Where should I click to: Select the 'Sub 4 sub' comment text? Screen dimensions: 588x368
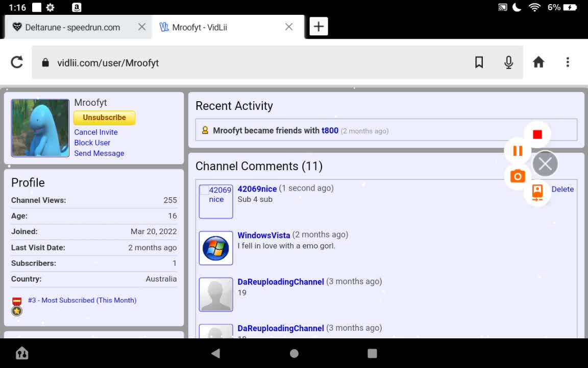point(255,199)
